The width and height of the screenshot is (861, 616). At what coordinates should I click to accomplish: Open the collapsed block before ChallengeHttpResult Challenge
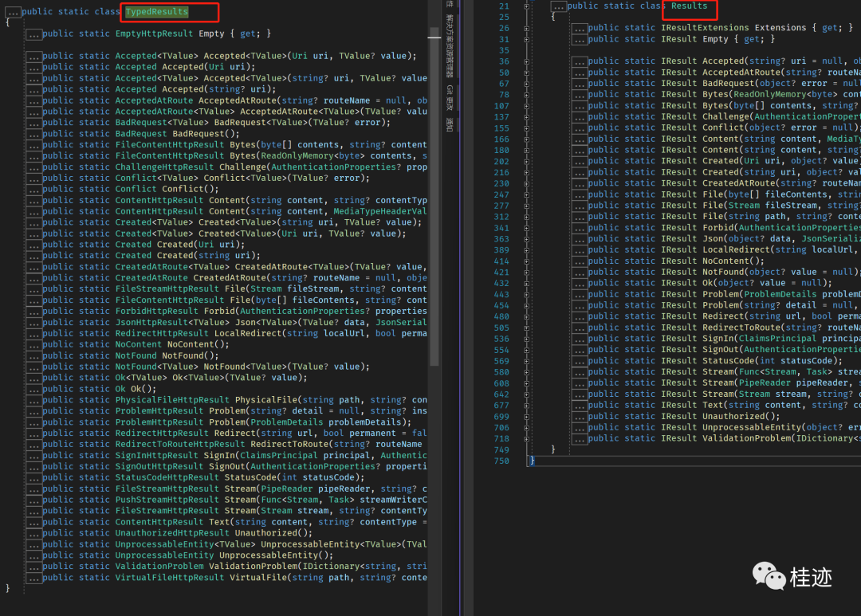(34, 167)
